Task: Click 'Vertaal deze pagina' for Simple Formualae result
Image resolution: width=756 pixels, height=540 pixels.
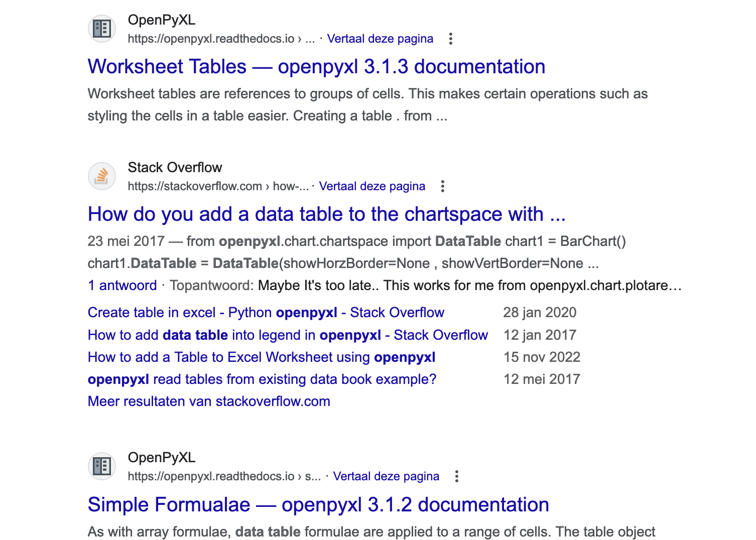Action: (x=386, y=476)
